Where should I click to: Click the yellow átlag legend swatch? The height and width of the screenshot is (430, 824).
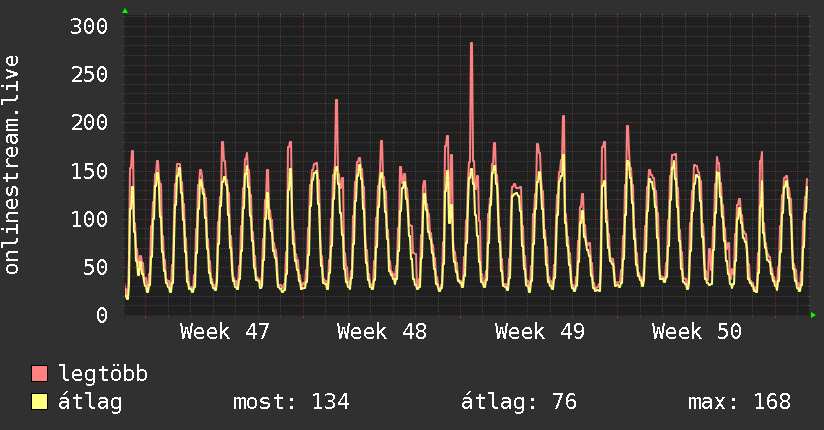pos(40,402)
